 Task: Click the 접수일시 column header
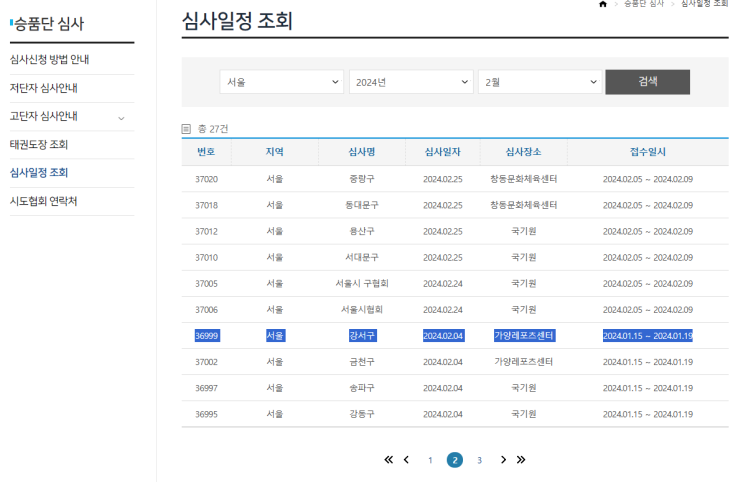tap(648, 152)
